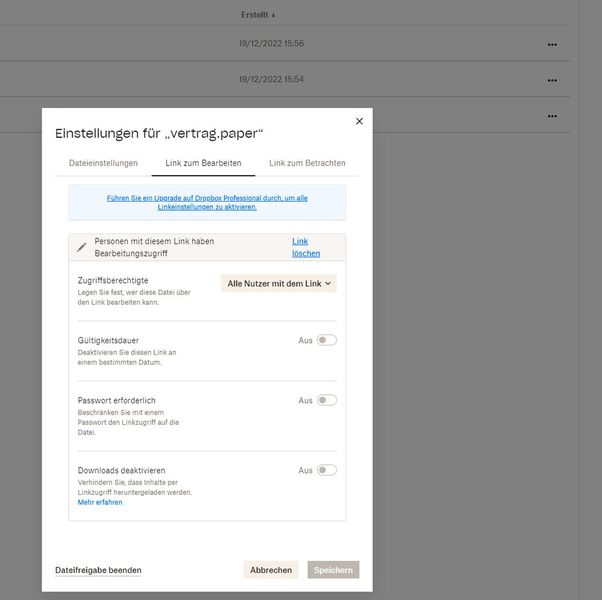Select Link zum Bearbeiten tab
This screenshot has width=602, height=600.
coord(203,163)
